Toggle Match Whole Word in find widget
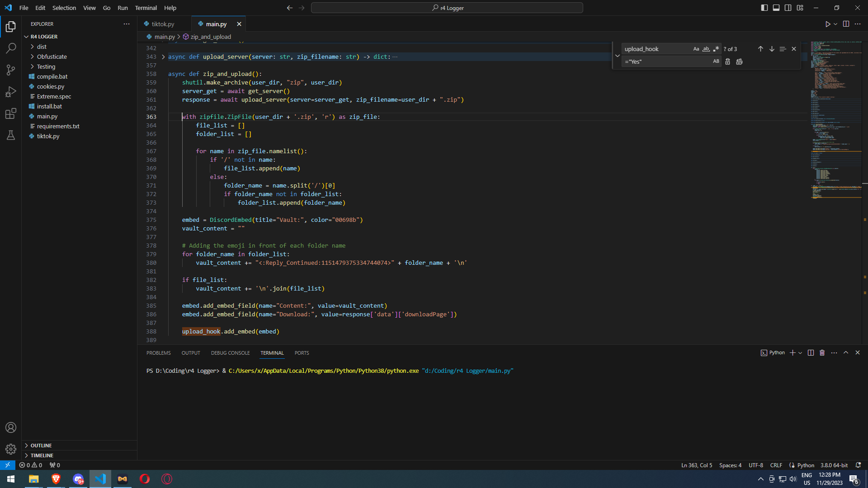Screen dimensions: 868x488 click(706, 49)
